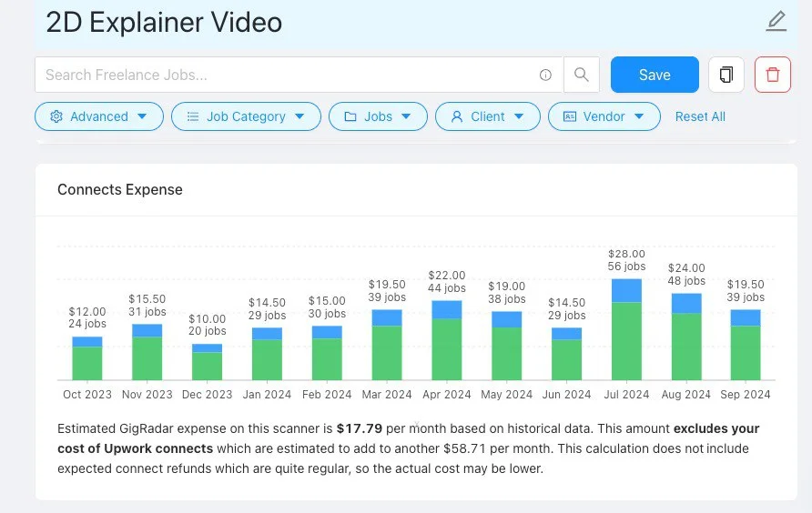
Task: Open the Jobs filter dropdown
Action: click(x=377, y=116)
